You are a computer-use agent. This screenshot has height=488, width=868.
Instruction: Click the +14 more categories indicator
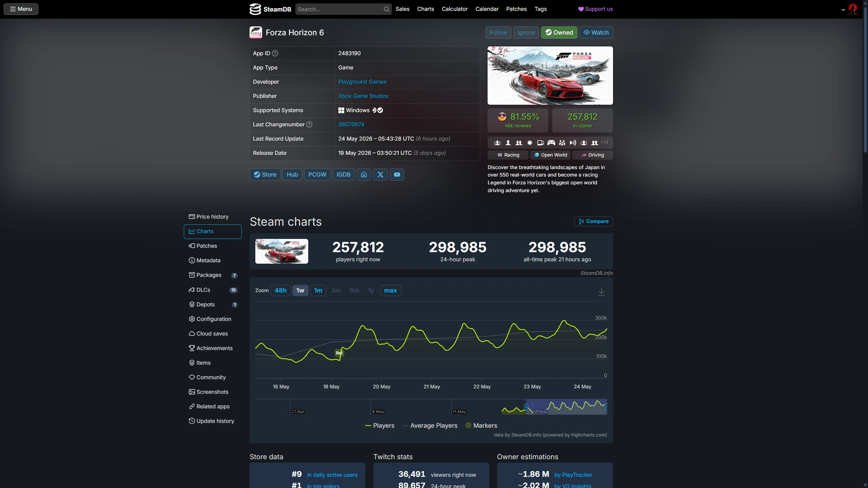(605, 142)
